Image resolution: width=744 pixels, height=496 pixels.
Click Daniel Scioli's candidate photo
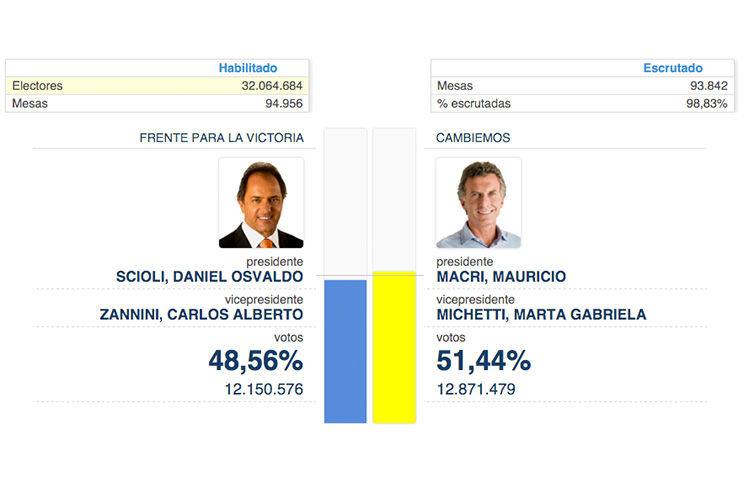click(260, 204)
